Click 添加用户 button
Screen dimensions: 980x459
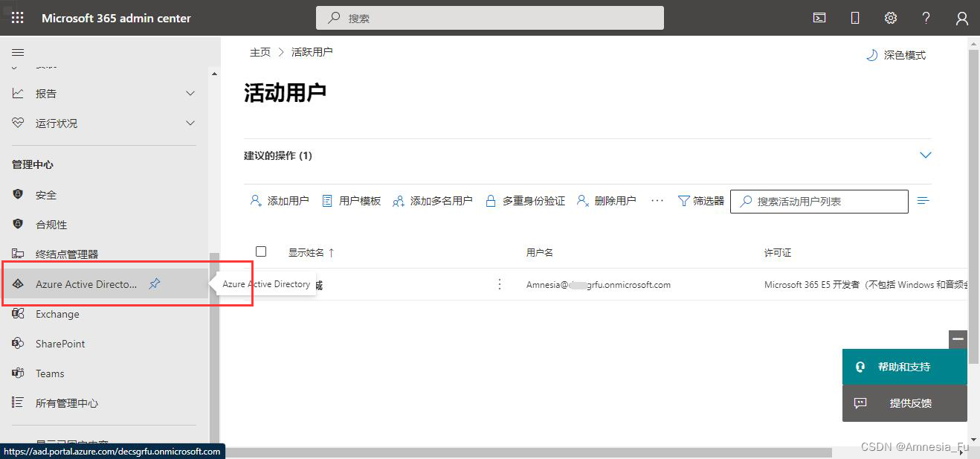coord(280,201)
